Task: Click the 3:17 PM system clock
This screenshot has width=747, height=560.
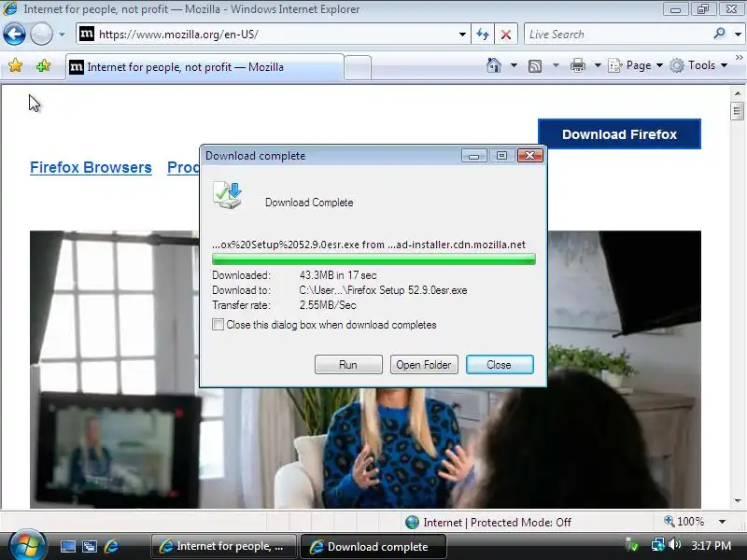Action: point(711,545)
